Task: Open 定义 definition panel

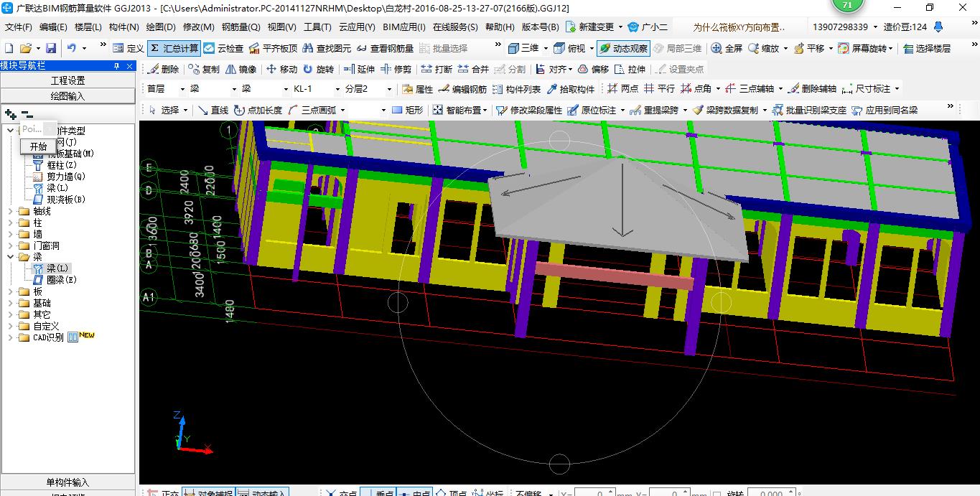Action: click(x=129, y=48)
